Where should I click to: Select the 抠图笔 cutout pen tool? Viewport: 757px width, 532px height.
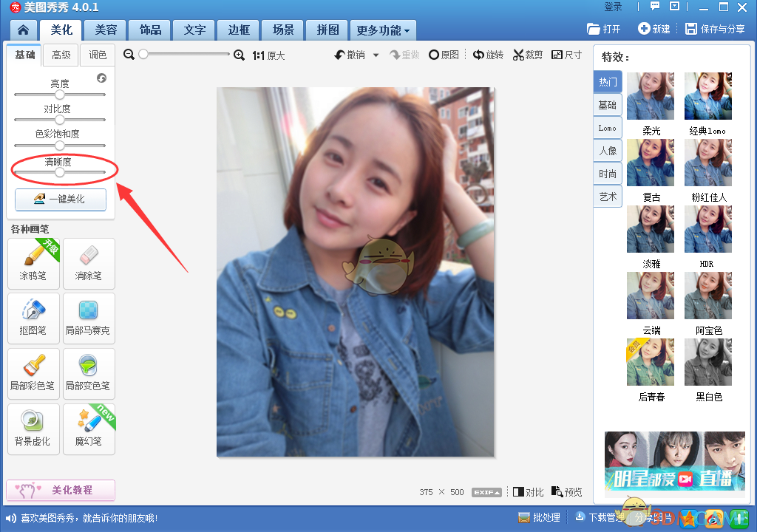click(x=33, y=318)
